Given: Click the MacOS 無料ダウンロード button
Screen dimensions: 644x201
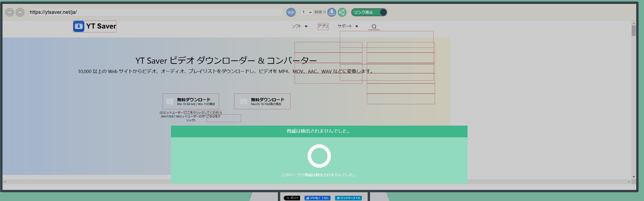Looking at the screenshot, I should [262, 101].
